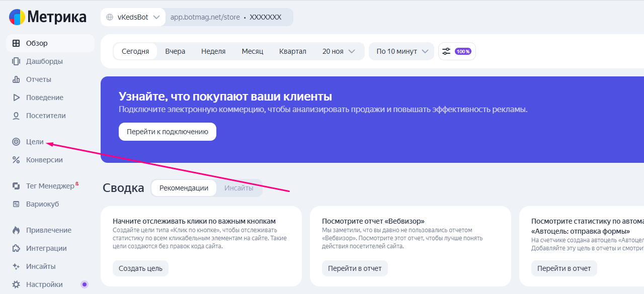Open Настройки gear icon
Viewport: 644px width, 294px height.
coord(16,284)
